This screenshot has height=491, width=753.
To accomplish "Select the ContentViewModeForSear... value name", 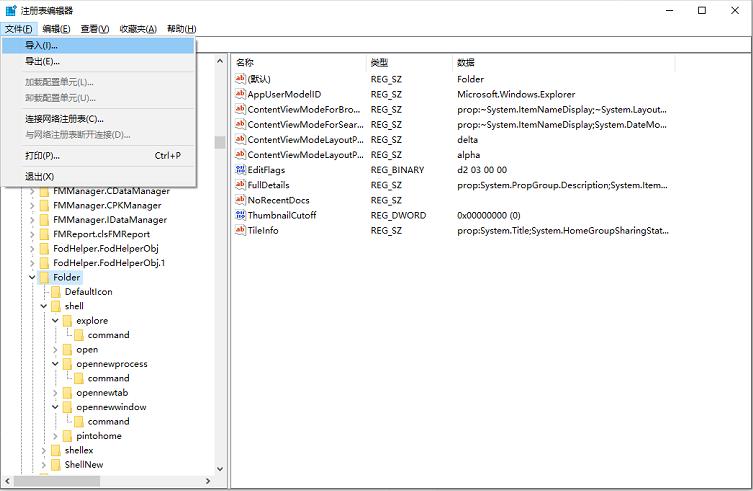I will coord(305,124).
